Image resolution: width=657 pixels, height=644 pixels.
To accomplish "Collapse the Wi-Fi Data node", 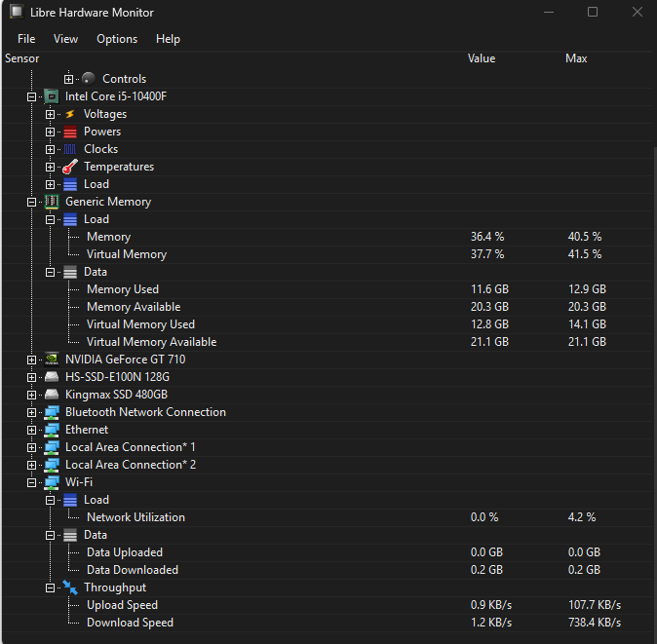I will coord(50,536).
